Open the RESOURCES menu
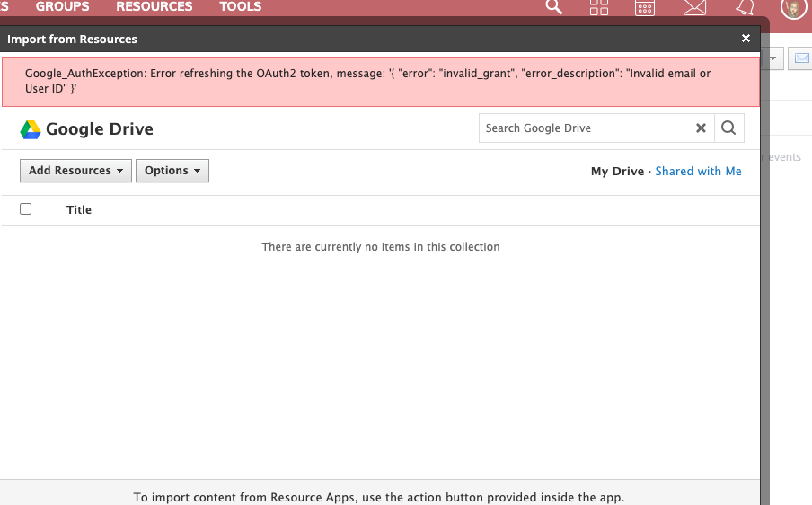812x505 pixels. click(154, 6)
